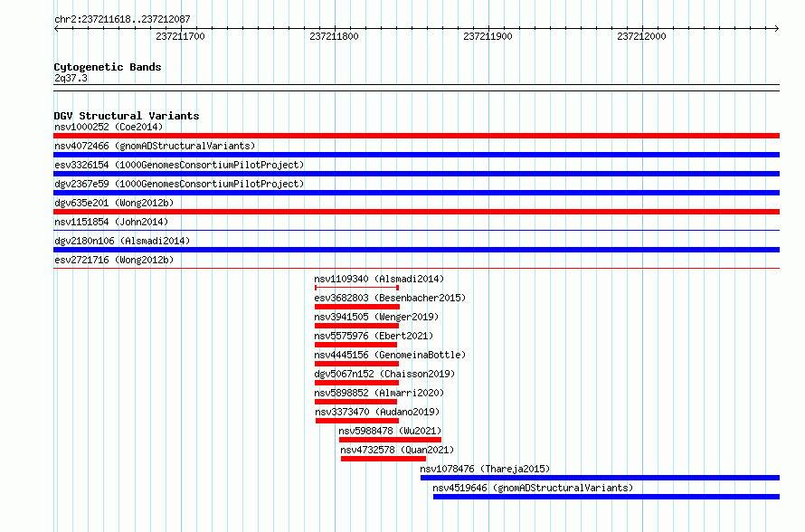This screenshot has width=805, height=532.
Task: Select the red bar under nsv5988478
Action: coord(390,440)
